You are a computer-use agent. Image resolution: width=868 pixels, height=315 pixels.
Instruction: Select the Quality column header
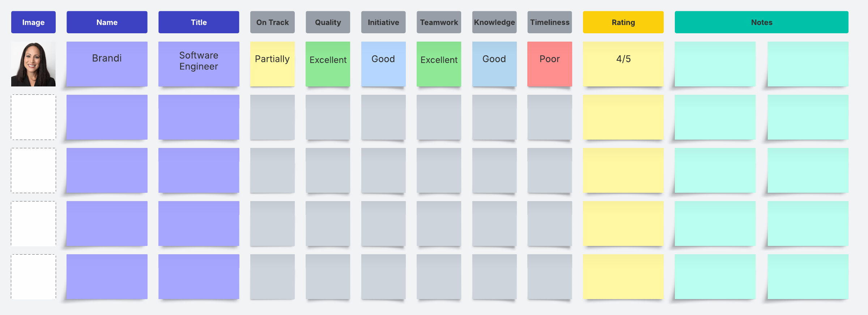tap(328, 22)
